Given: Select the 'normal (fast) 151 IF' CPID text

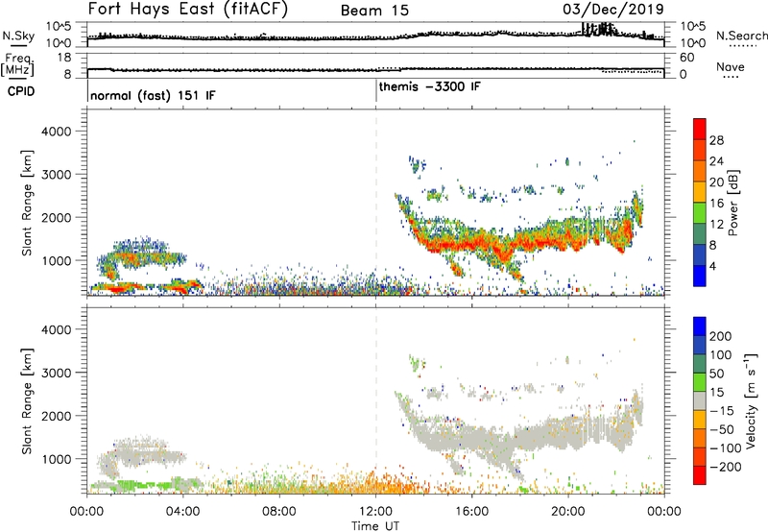Looking at the screenshot, I should [x=153, y=95].
